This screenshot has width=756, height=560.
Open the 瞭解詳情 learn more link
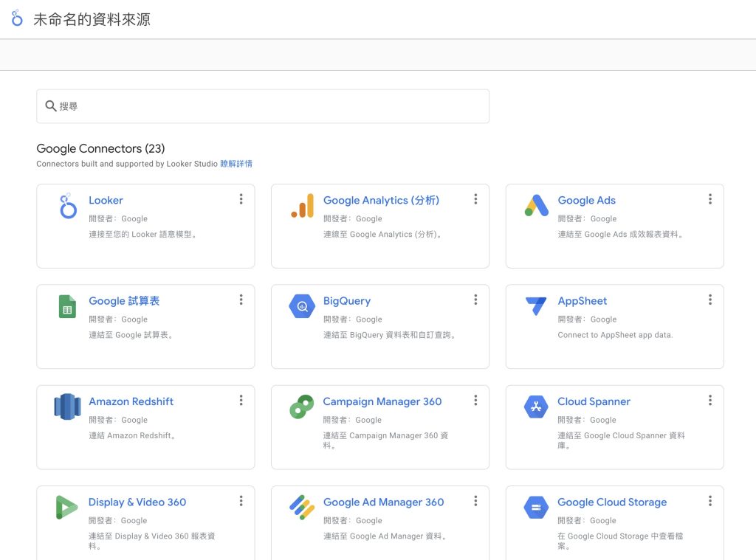236,164
